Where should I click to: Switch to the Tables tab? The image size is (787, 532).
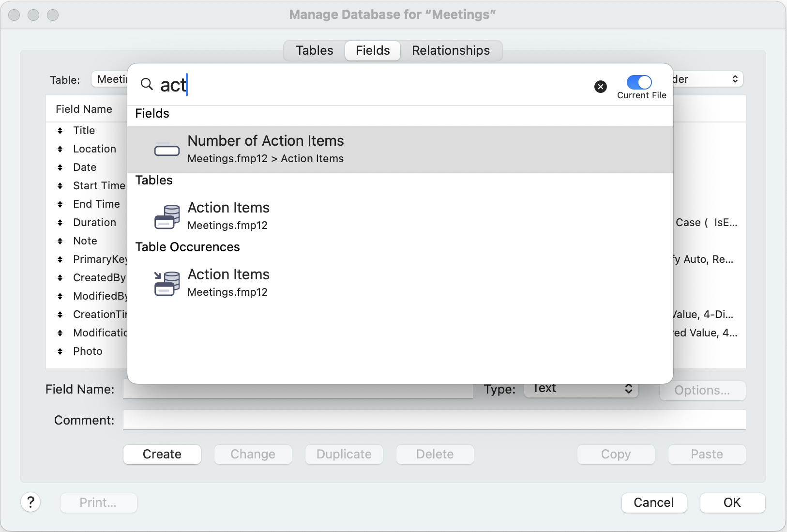coord(314,50)
